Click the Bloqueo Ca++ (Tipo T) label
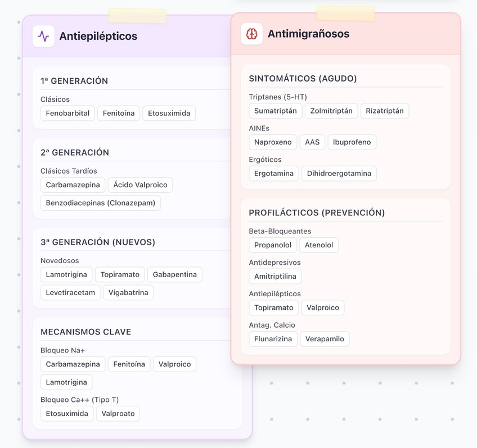 coord(79,400)
